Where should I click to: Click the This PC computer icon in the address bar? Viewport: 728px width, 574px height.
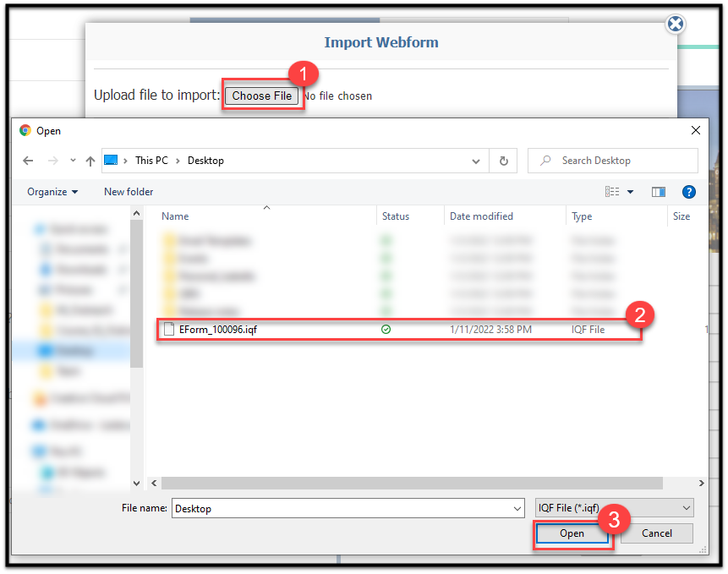pos(111,160)
